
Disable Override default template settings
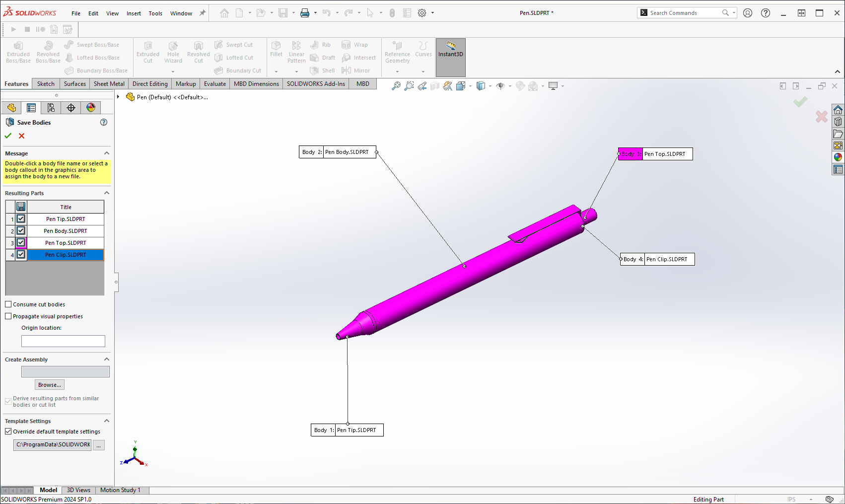(x=8, y=432)
